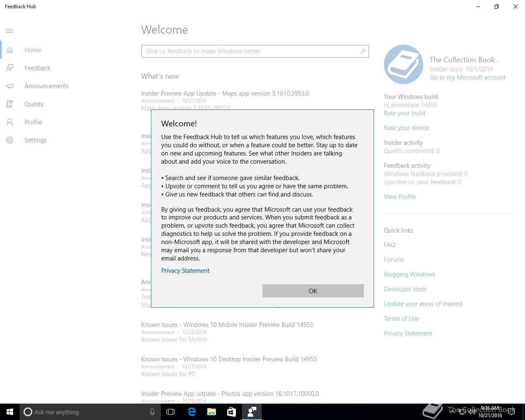This screenshot has width=525, height=420.
Task: Click the taskbar clock showing 10/21/2016
Action: tap(490, 412)
